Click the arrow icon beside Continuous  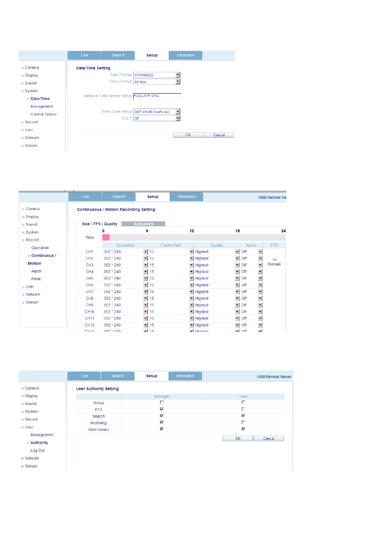click(29, 256)
